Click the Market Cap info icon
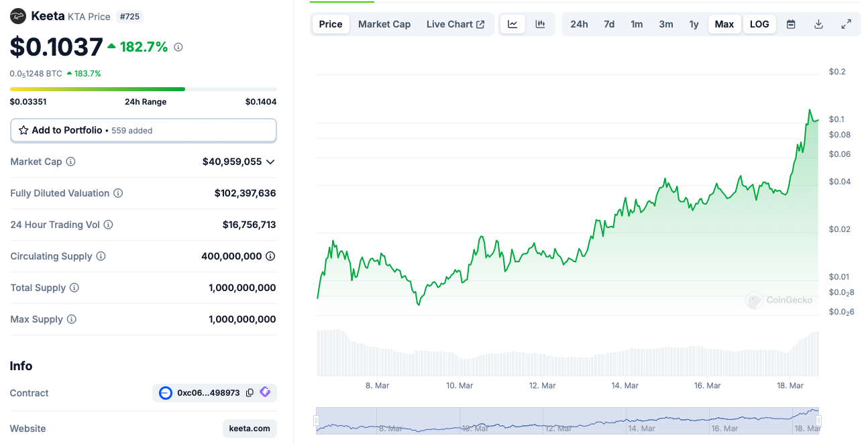Viewport: 868px width, 444px height. coord(70,162)
